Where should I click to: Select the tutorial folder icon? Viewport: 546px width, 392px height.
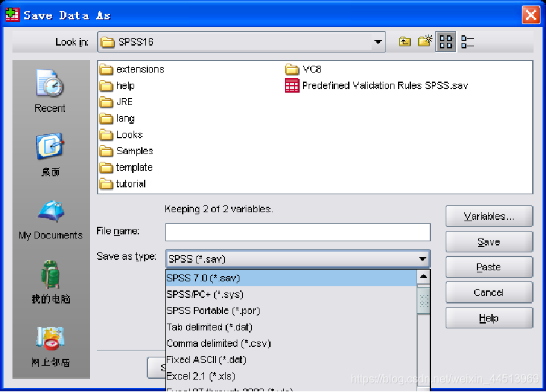106,184
